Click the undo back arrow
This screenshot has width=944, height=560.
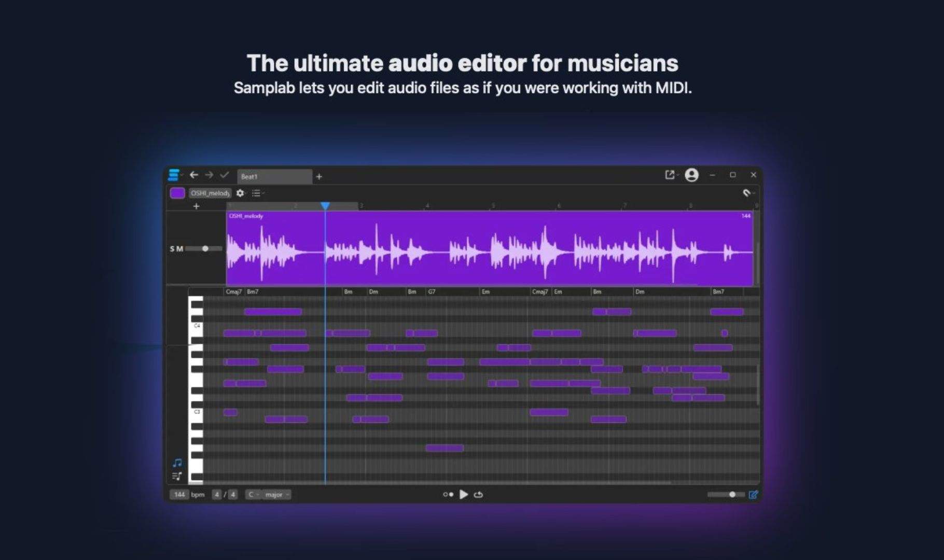(193, 175)
